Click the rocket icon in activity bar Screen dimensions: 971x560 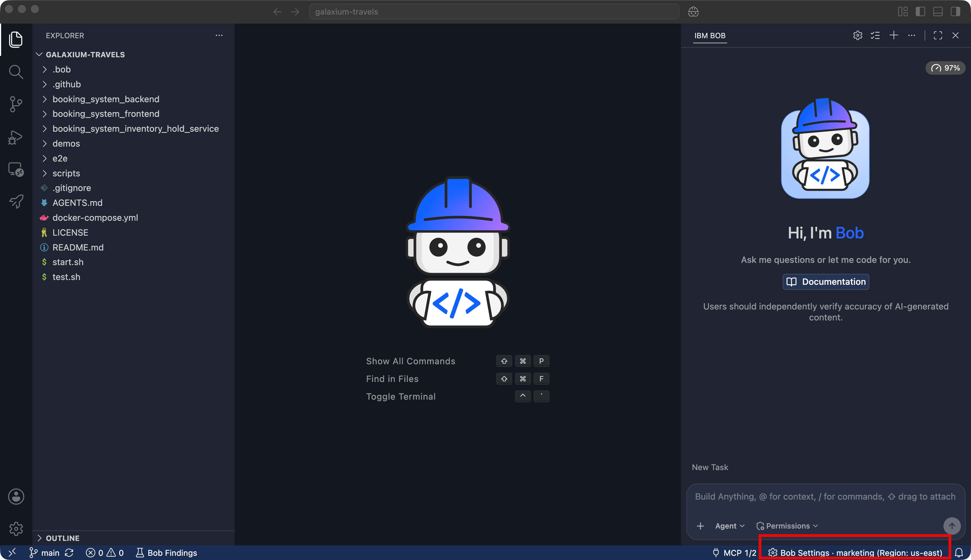(16, 201)
